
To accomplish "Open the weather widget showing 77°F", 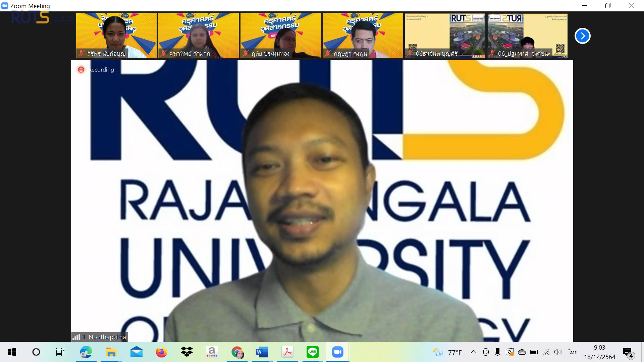I will click(x=447, y=352).
